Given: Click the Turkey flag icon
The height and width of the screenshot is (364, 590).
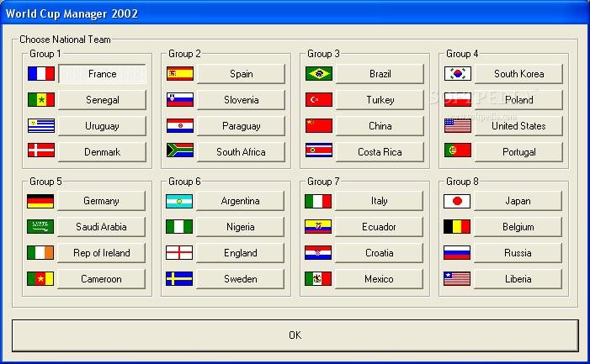Looking at the screenshot, I should tap(319, 99).
